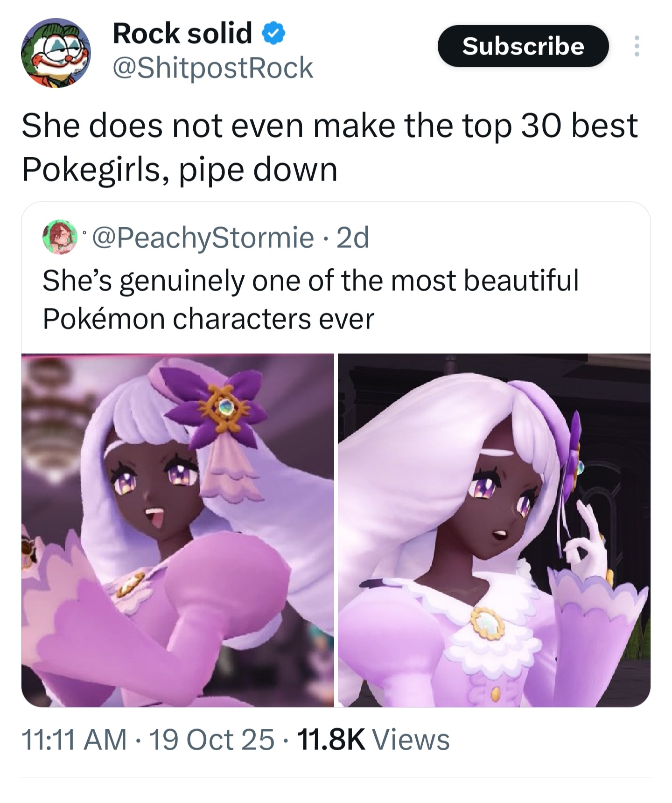Open the three-dot more options menu
This screenshot has height=803, width=672.
tap(637, 47)
